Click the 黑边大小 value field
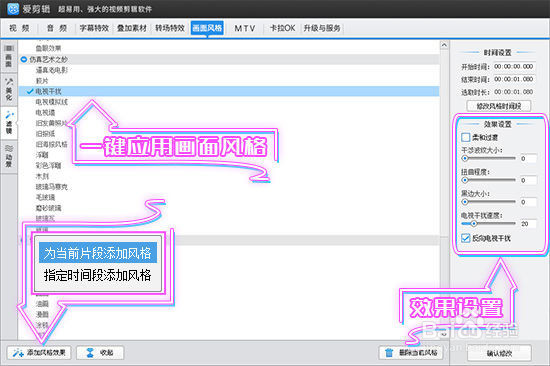550x366 pixels. click(x=528, y=202)
